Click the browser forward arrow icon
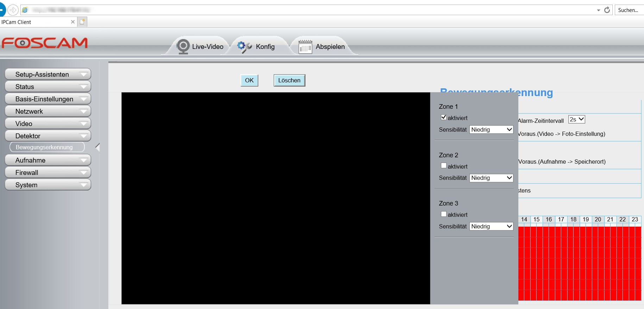Viewport: 644px width, 309px height. tap(13, 10)
